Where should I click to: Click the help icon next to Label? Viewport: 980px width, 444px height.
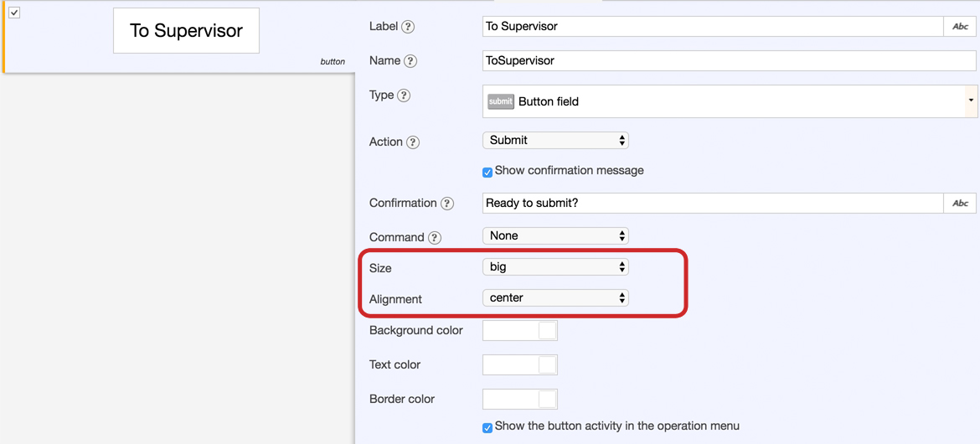(408, 27)
